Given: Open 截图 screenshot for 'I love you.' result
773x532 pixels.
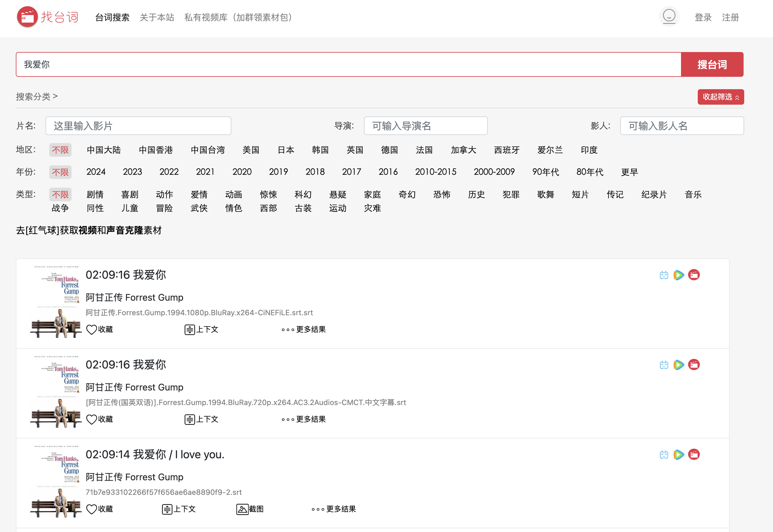Looking at the screenshot, I should pos(250,509).
